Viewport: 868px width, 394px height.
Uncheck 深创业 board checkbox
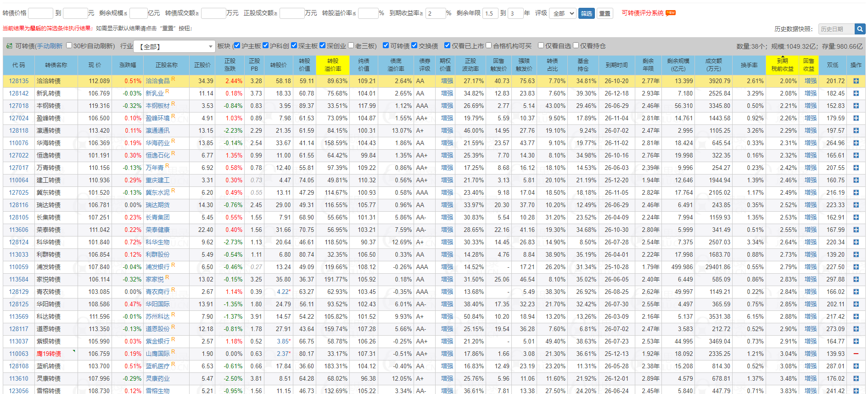point(322,45)
